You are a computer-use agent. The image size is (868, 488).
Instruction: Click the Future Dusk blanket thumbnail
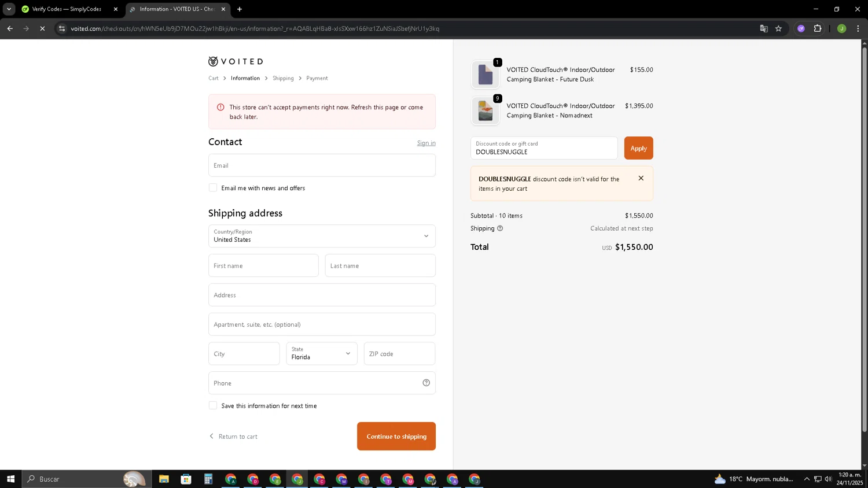(x=485, y=75)
